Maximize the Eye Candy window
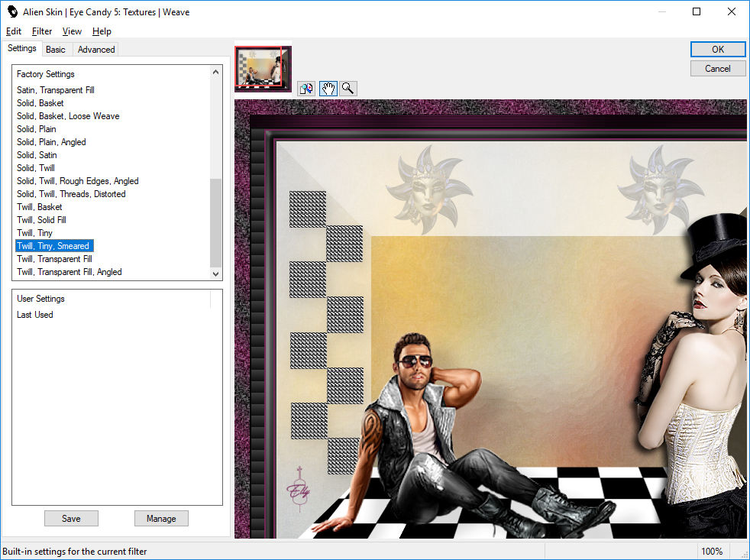 697,11
